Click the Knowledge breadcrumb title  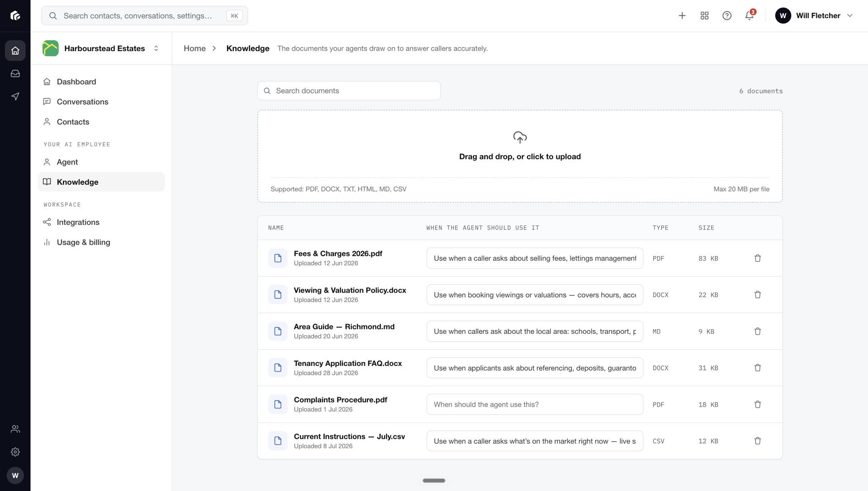click(248, 48)
